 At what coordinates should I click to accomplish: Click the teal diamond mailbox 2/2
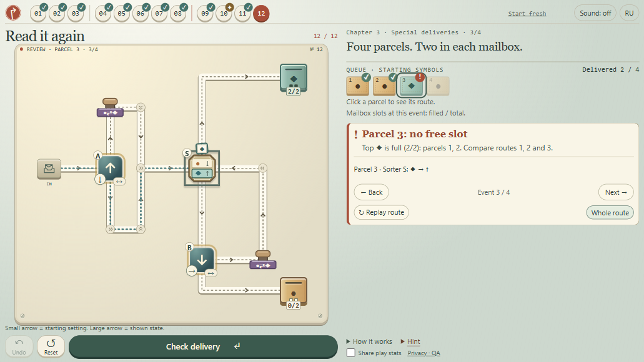pos(293,79)
